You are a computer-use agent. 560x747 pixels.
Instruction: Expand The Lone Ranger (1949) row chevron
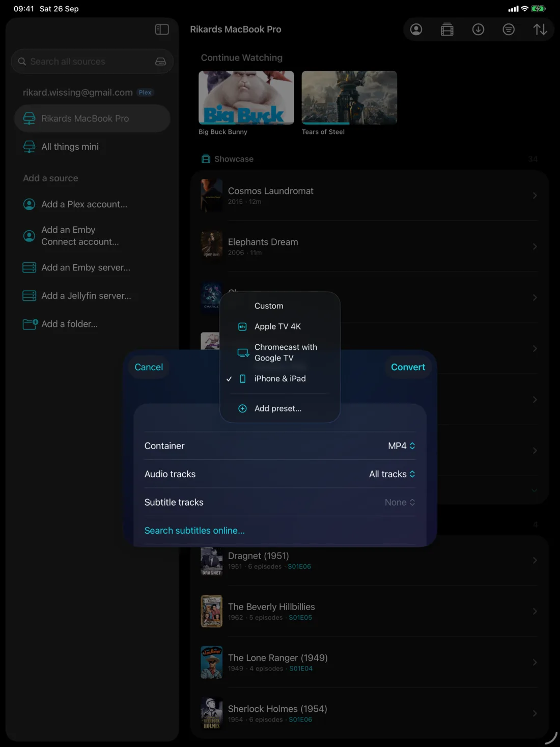[535, 662]
